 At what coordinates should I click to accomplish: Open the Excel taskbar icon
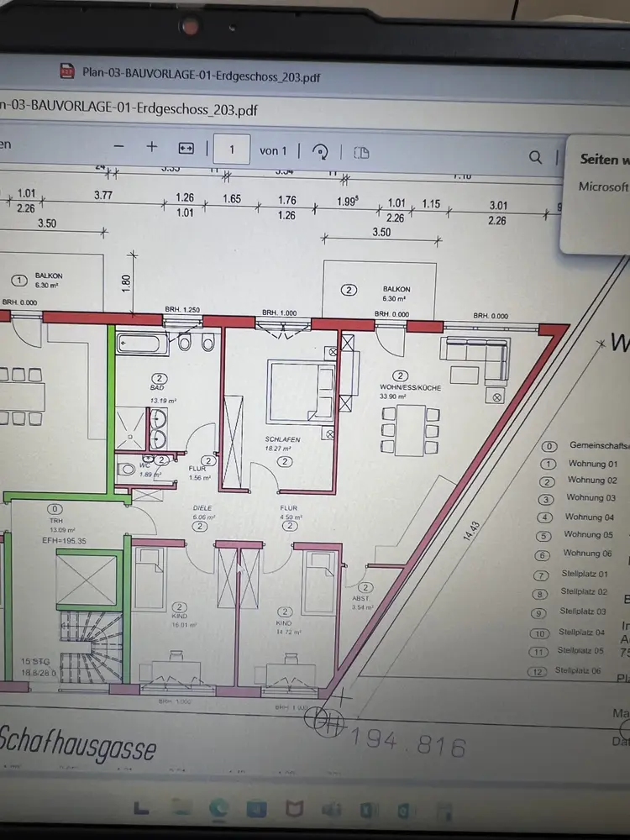[368, 810]
